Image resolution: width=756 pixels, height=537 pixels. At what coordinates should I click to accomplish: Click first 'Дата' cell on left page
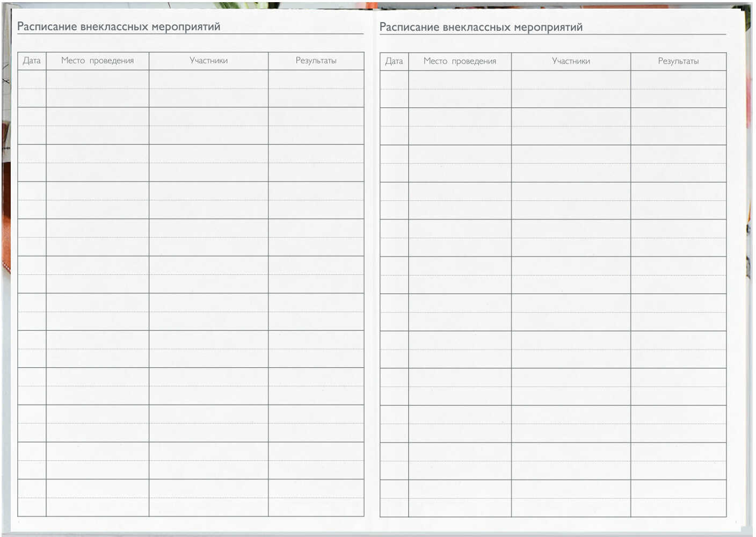click(32, 89)
